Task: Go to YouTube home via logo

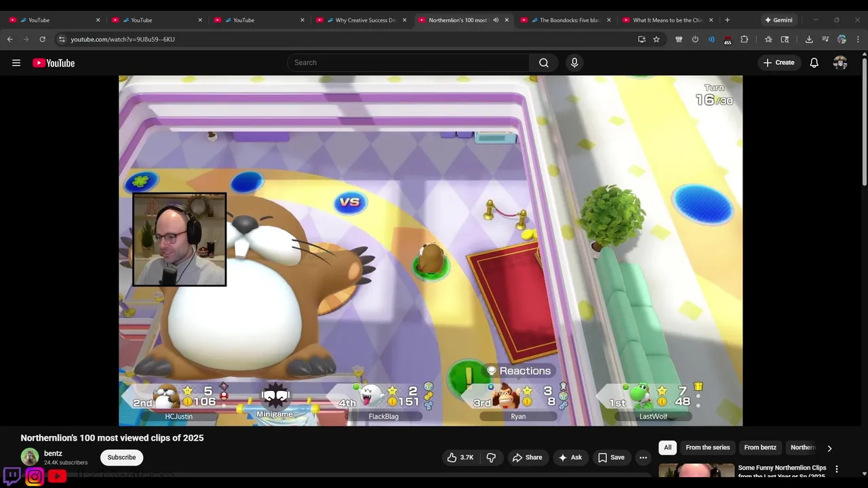Action: pos(54,63)
